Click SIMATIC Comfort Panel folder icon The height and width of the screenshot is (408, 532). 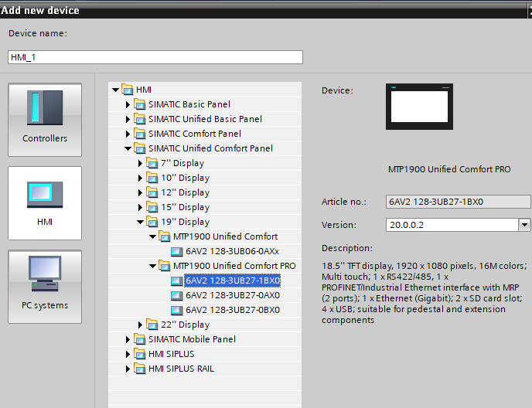(139, 134)
